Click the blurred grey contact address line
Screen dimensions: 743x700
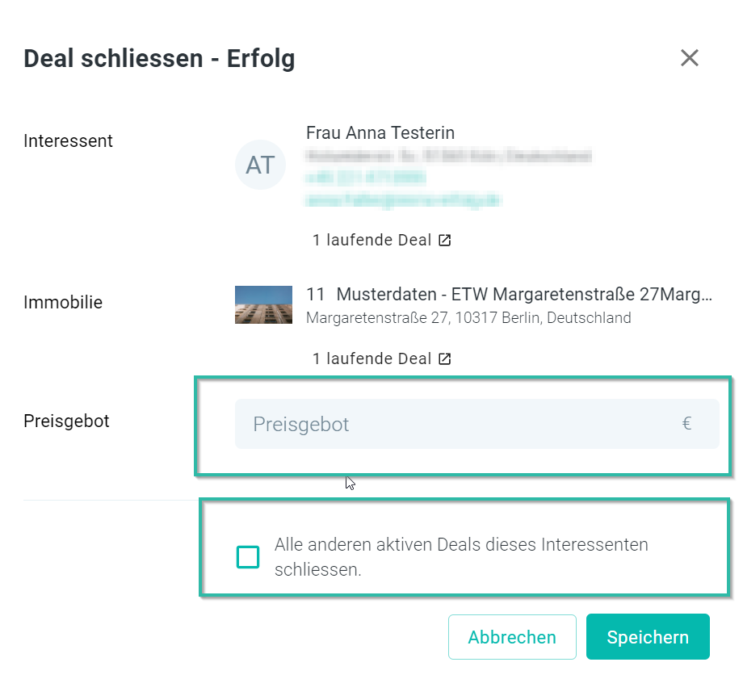tap(449, 156)
